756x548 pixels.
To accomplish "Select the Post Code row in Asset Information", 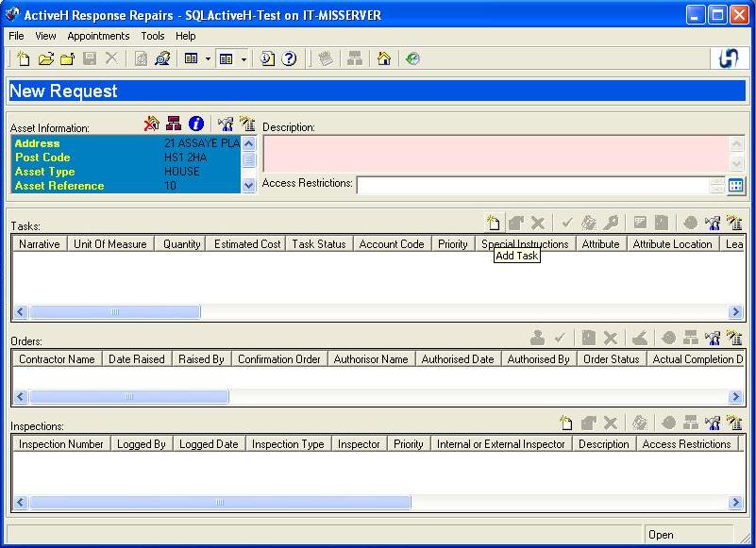I will 126,158.
